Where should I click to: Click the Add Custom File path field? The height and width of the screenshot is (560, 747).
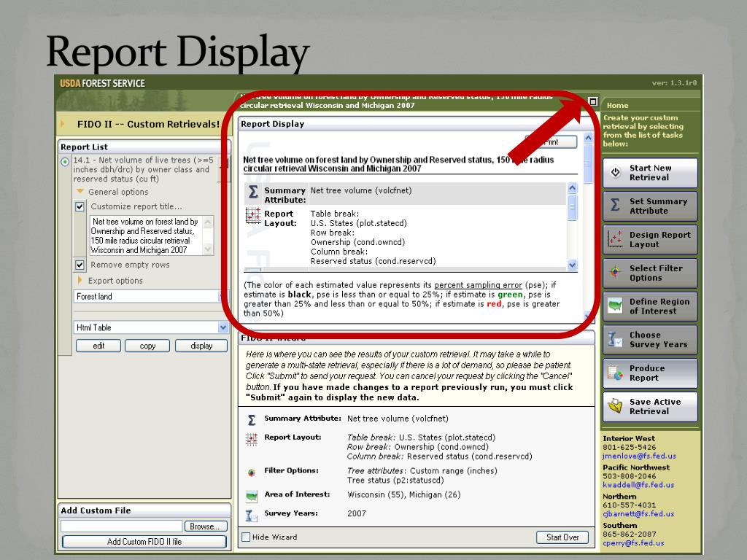122,526
